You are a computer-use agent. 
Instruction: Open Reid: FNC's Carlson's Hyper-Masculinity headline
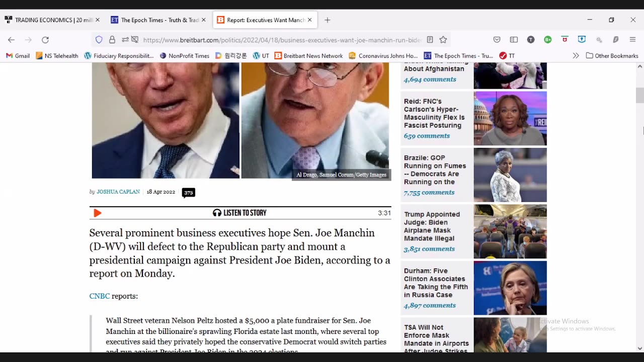pos(435,114)
